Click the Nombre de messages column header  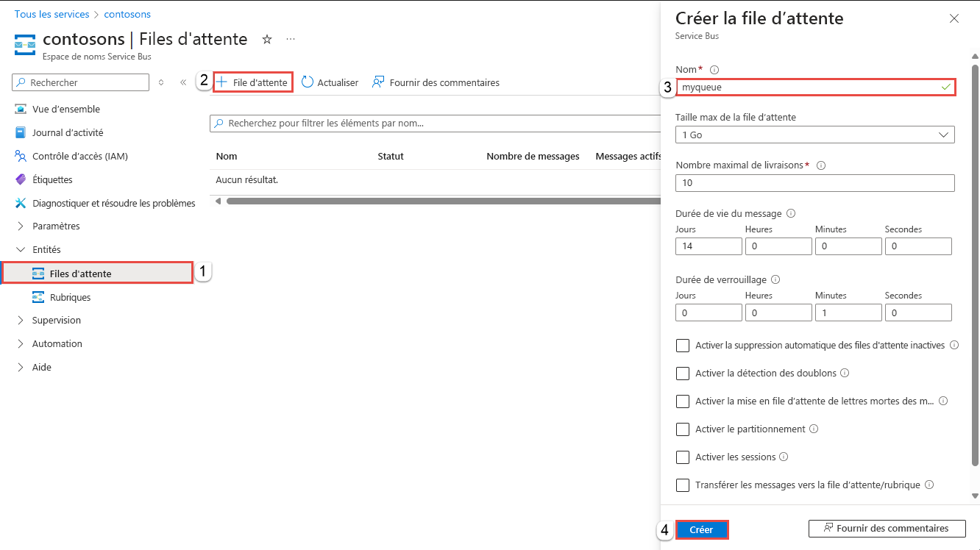(533, 156)
